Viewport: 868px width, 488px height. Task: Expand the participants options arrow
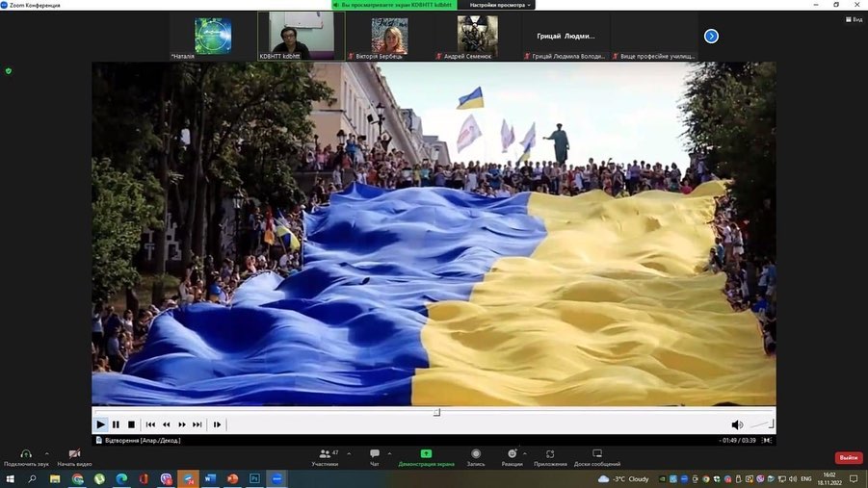pyautogui.click(x=349, y=453)
